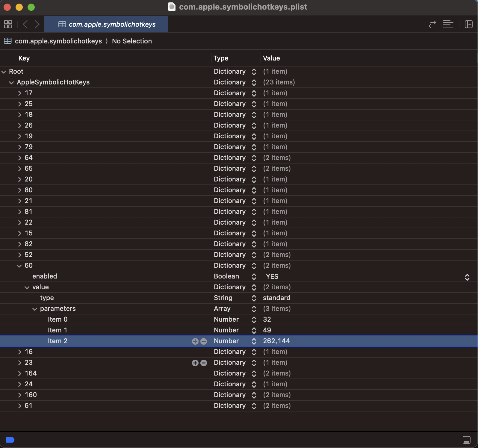This screenshot has height=448, width=478.
Task: Go forward with the right chevron
Action: [37, 24]
